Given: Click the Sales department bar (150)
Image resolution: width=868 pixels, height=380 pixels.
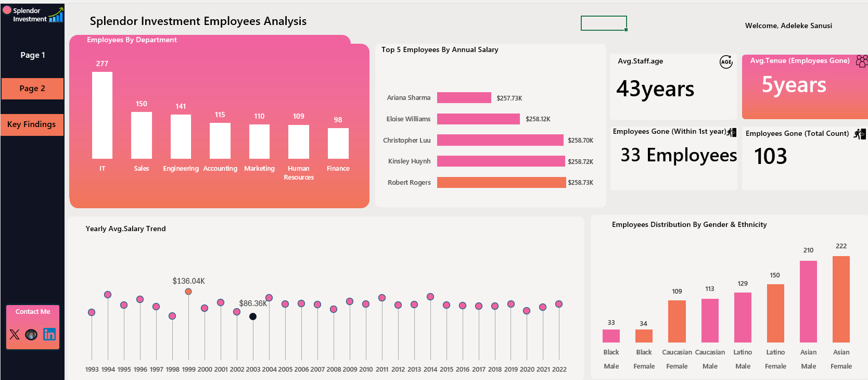Looking at the screenshot, I should point(142,135).
